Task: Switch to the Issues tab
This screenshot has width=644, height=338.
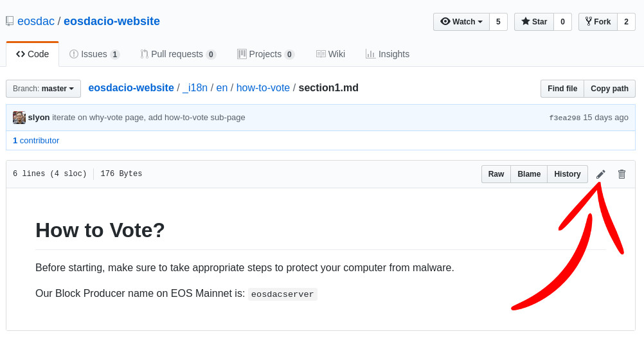Action: coord(94,54)
